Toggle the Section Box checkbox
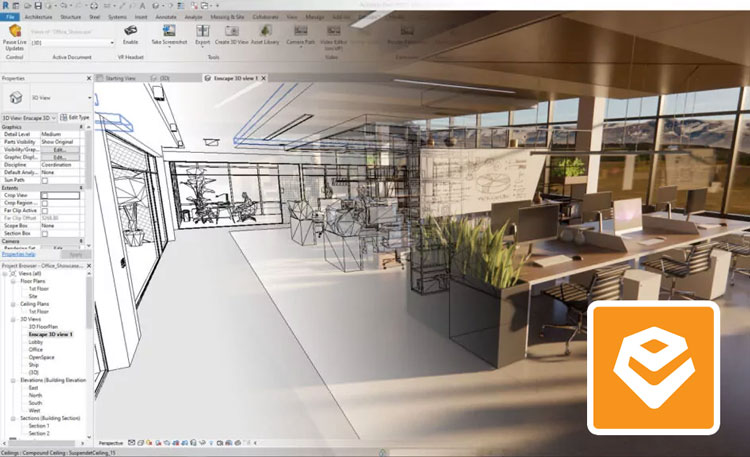Viewport: 750px width, 457px height. (44, 233)
